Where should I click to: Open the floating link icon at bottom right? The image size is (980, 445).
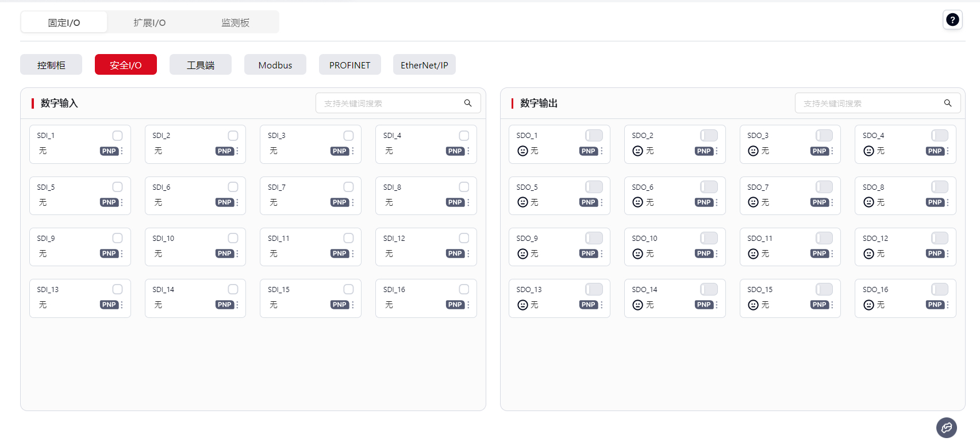click(x=946, y=428)
